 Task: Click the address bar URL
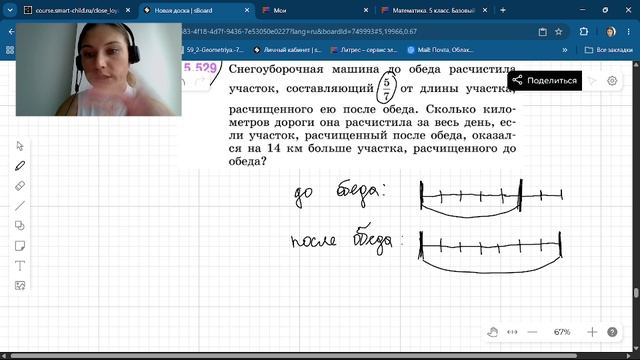(x=298, y=31)
